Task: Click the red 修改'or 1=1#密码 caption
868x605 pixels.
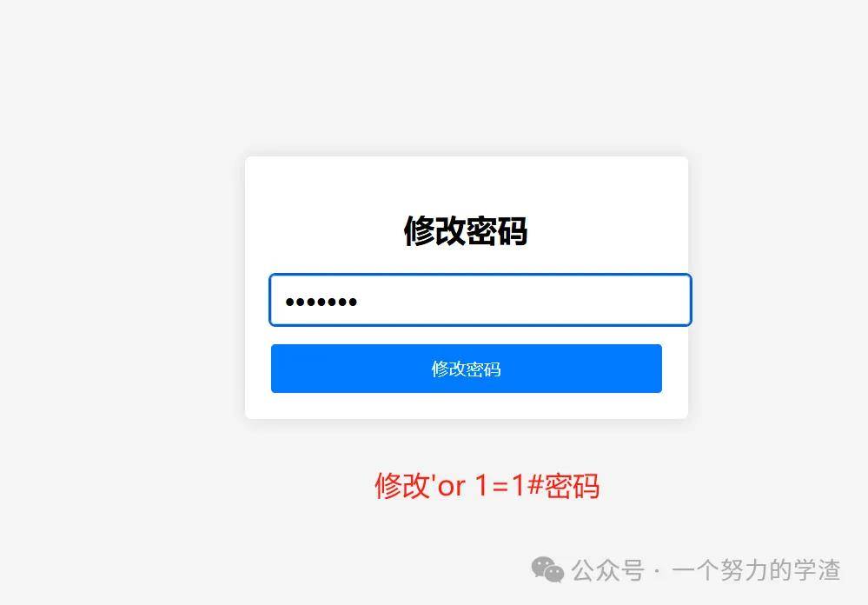Action: (x=487, y=486)
